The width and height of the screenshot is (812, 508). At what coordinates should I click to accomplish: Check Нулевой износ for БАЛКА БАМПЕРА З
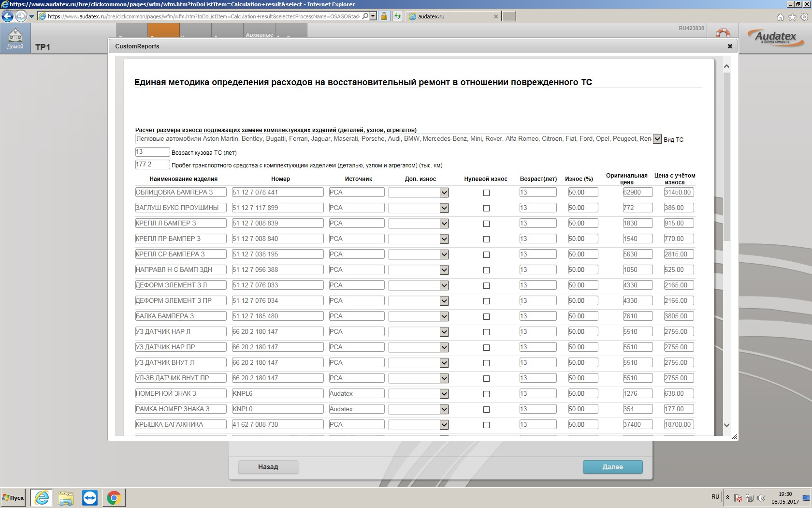click(x=487, y=316)
